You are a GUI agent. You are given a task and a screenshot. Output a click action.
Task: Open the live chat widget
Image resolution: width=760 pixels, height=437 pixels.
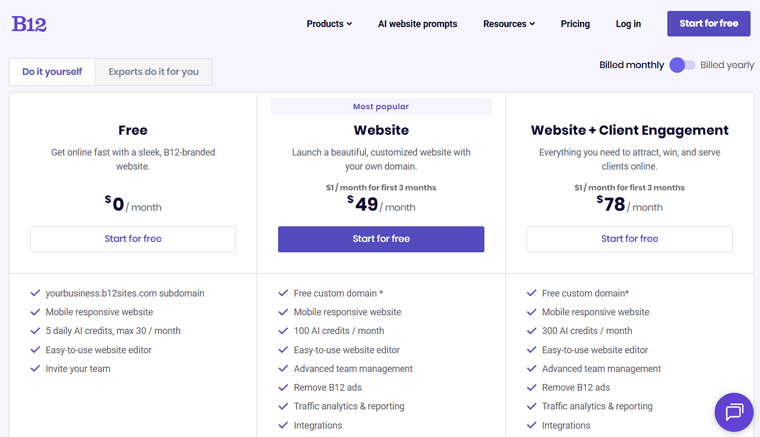coord(734,412)
